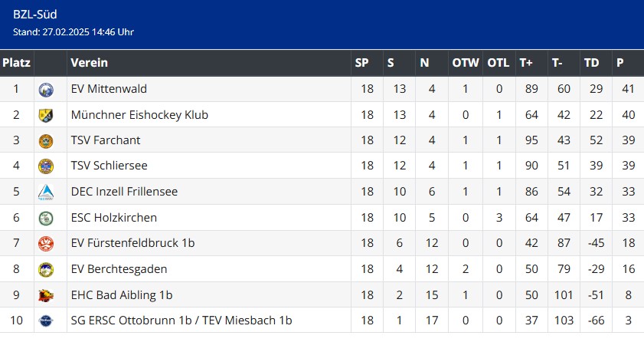The image size is (644, 342).
Task: Open the EV Mittenwald team name
Action: pos(109,89)
